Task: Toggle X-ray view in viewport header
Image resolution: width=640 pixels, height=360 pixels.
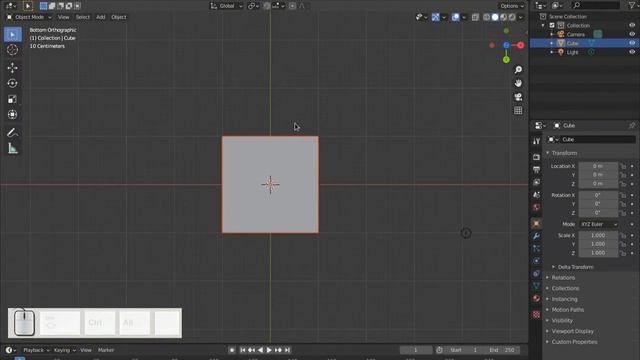Action: click(x=476, y=17)
